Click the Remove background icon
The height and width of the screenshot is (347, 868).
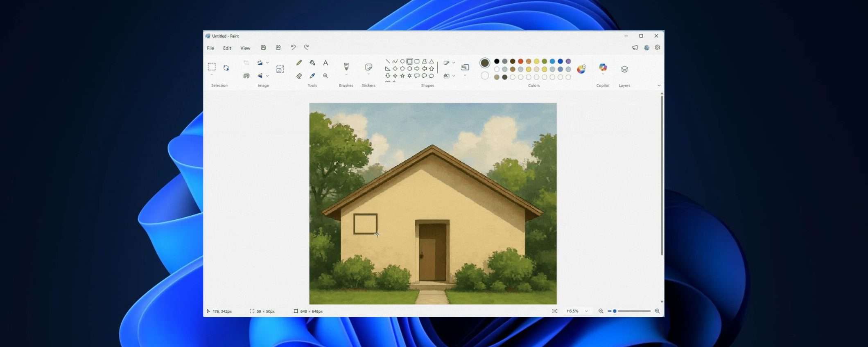click(246, 76)
